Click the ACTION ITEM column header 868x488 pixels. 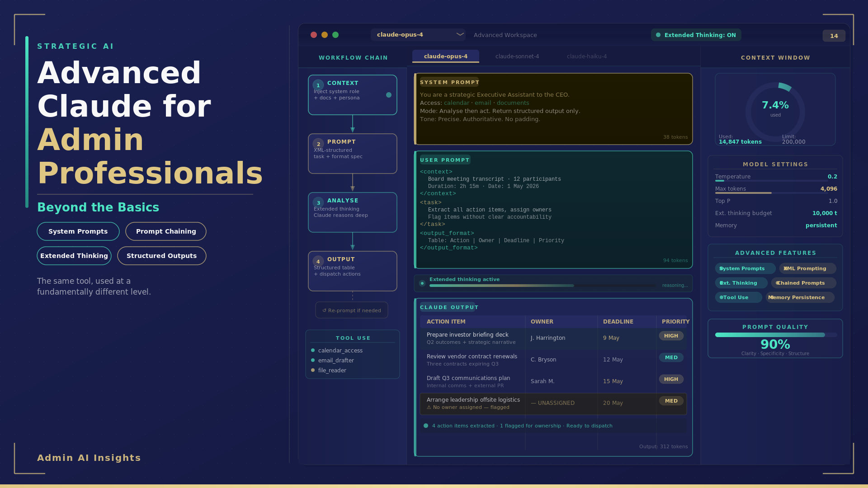446,322
